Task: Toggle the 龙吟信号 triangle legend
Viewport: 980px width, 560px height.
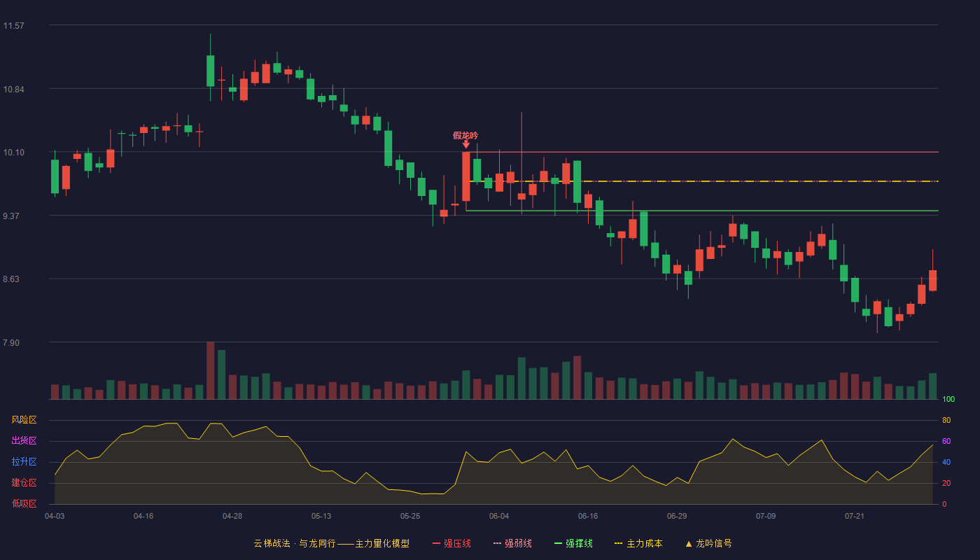Action: [708, 543]
